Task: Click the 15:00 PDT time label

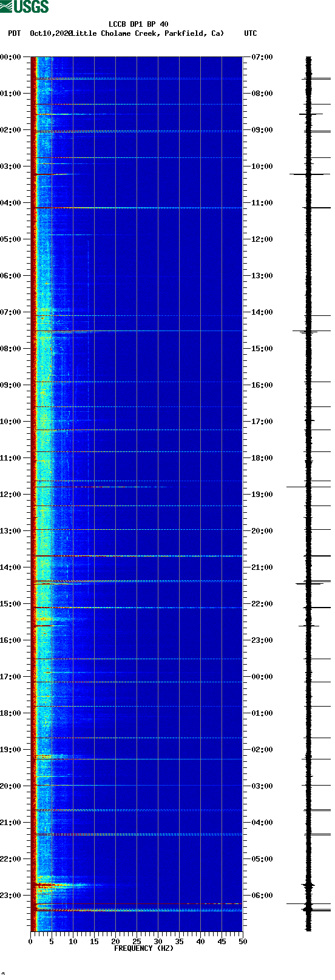Action: tap(11, 604)
